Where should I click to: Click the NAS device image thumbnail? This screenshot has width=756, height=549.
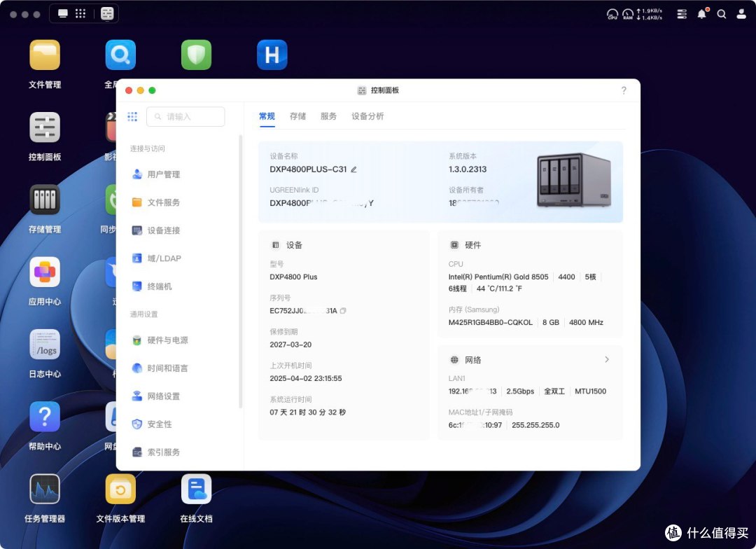tap(574, 180)
